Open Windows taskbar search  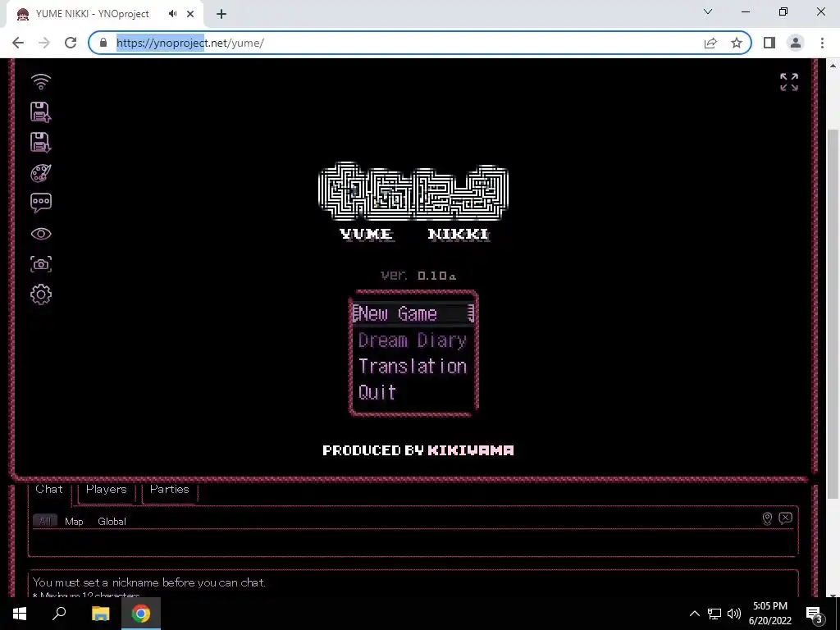(x=59, y=614)
